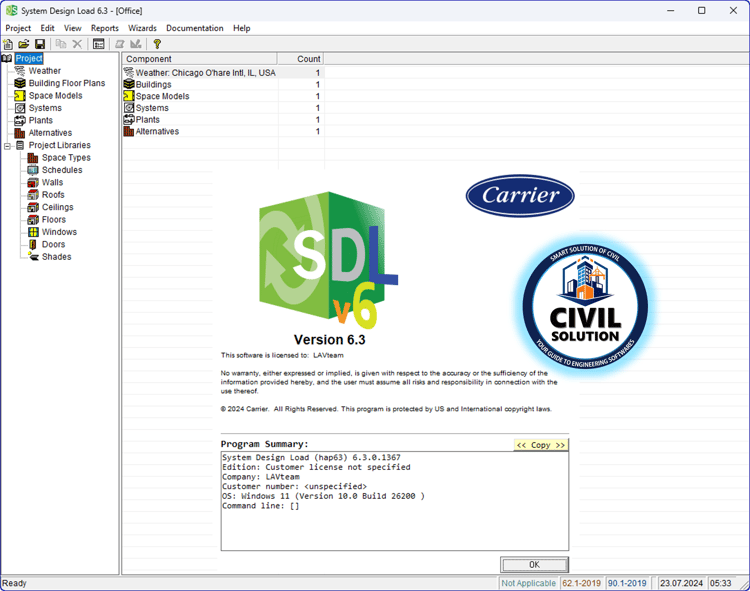Viewport: 750px width, 591px height.
Task: Click the Properties form toolbar icon
Action: tap(99, 44)
